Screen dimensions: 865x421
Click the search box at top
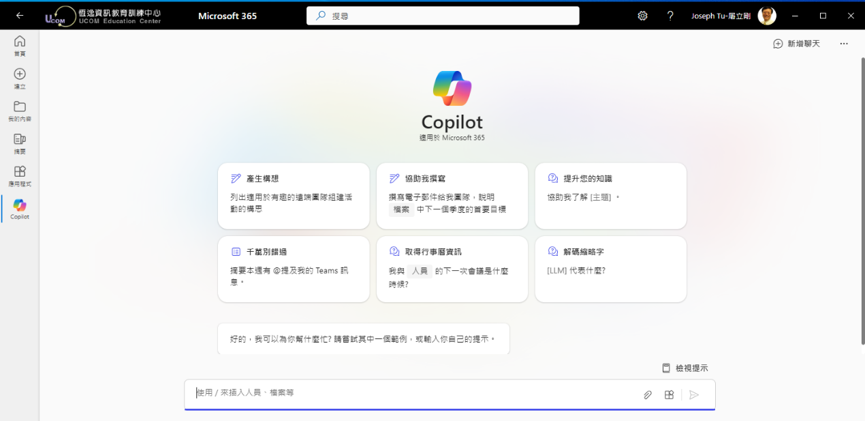442,16
